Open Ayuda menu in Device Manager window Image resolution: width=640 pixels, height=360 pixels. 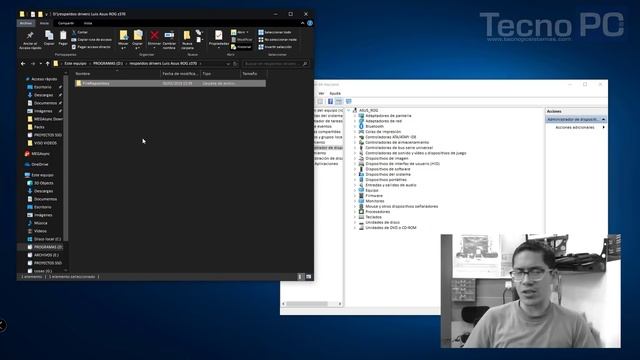point(335,93)
